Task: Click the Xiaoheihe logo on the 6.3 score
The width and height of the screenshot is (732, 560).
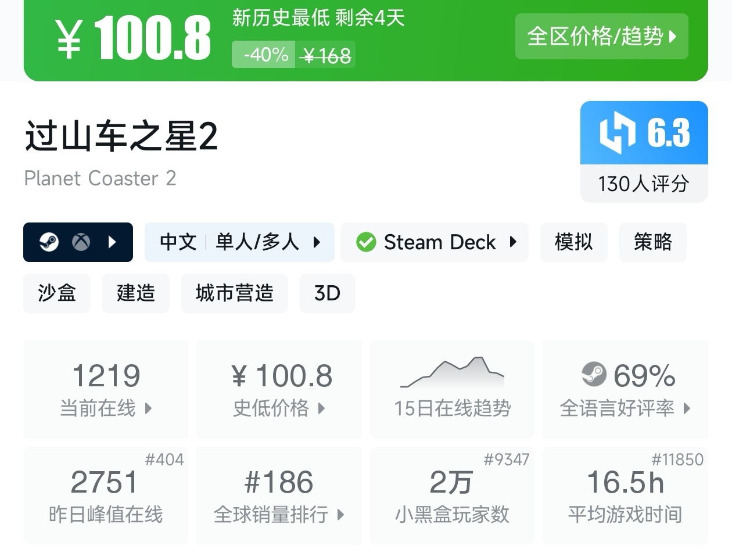Action: tap(618, 133)
